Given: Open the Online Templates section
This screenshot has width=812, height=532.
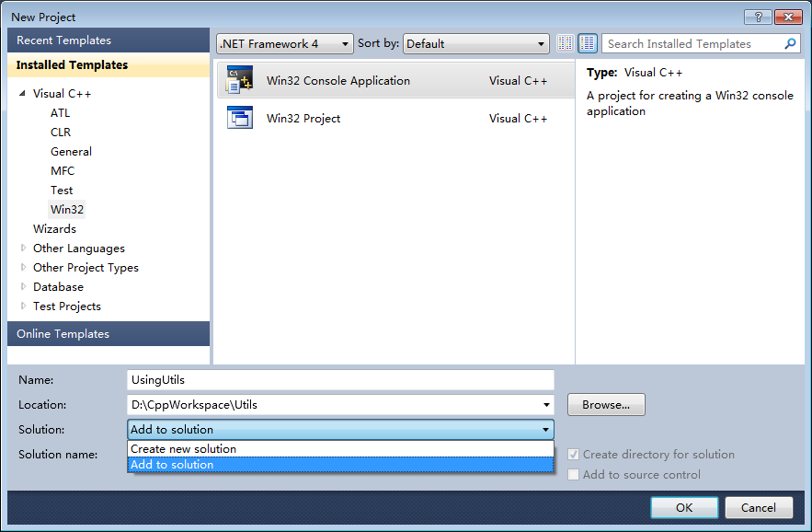Looking at the screenshot, I should click(109, 333).
